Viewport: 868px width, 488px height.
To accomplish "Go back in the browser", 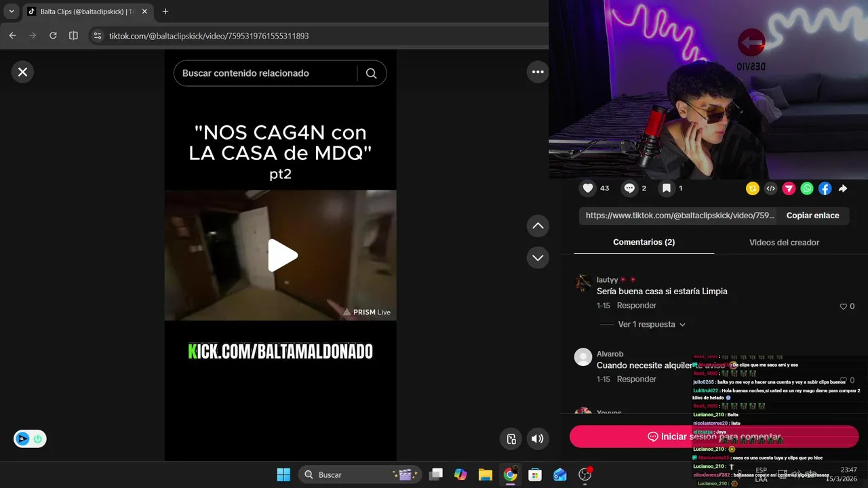I will (12, 36).
